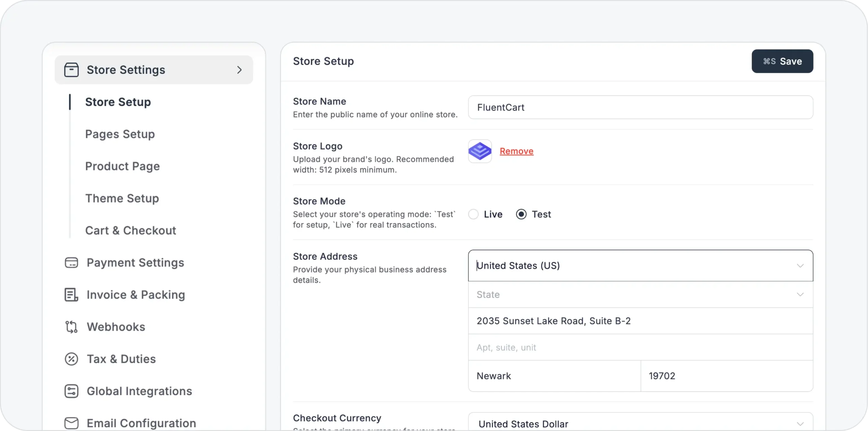
Task: Select the Live store mode radio
Action: click(473, 214)
